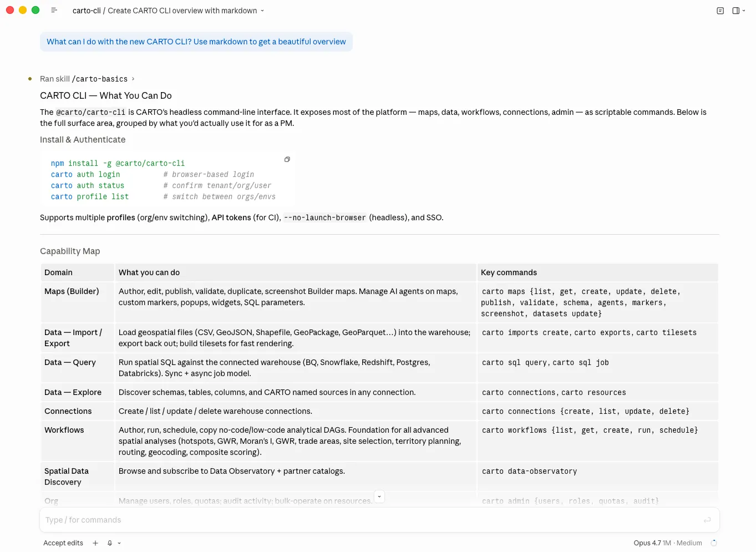756x552 pixels.
Task: Click the "Author, run, schedule, copy no-code" description cell
Action: [296, 441]
